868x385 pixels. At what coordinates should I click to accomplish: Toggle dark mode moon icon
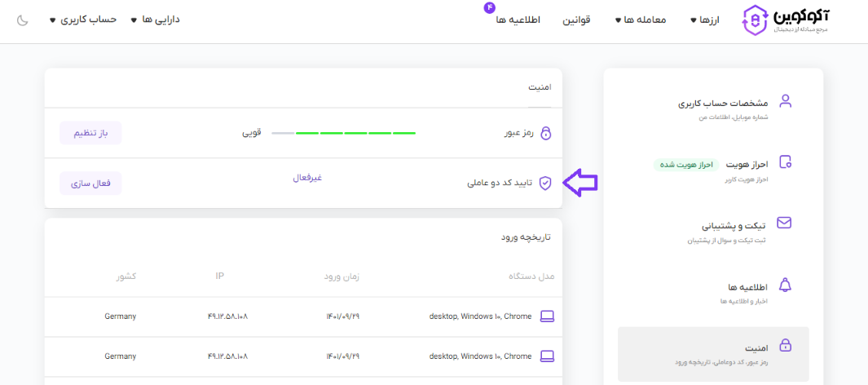(22, 20)
